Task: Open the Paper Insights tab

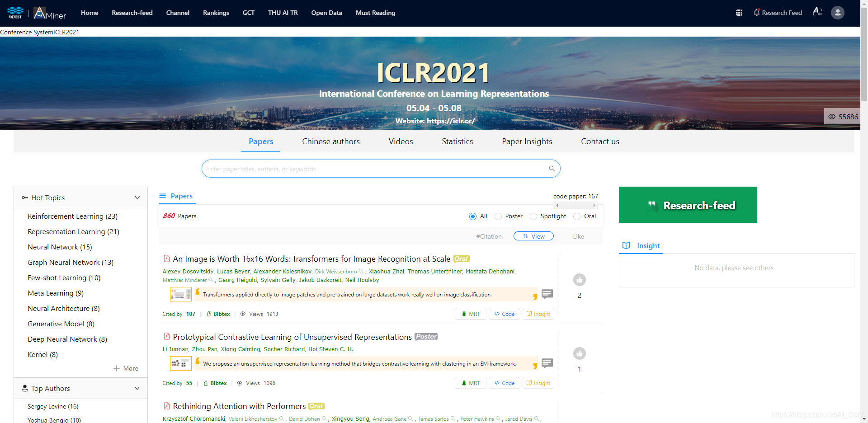Action: 527,141
